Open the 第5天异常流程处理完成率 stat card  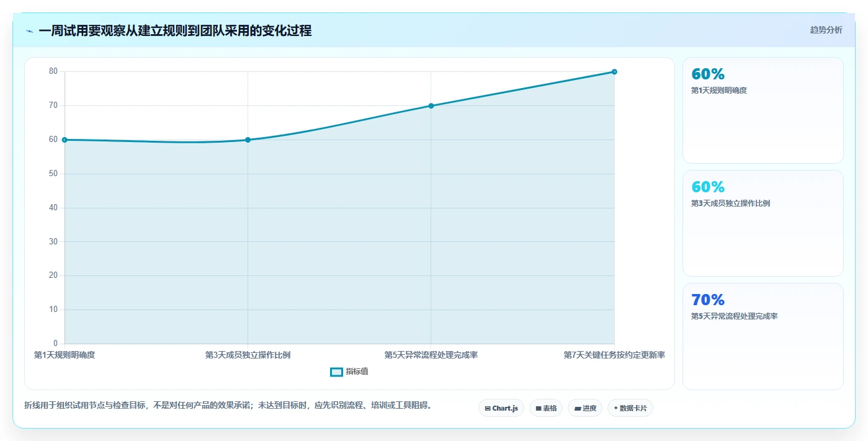pyautogui.click(x=763, y=336)
